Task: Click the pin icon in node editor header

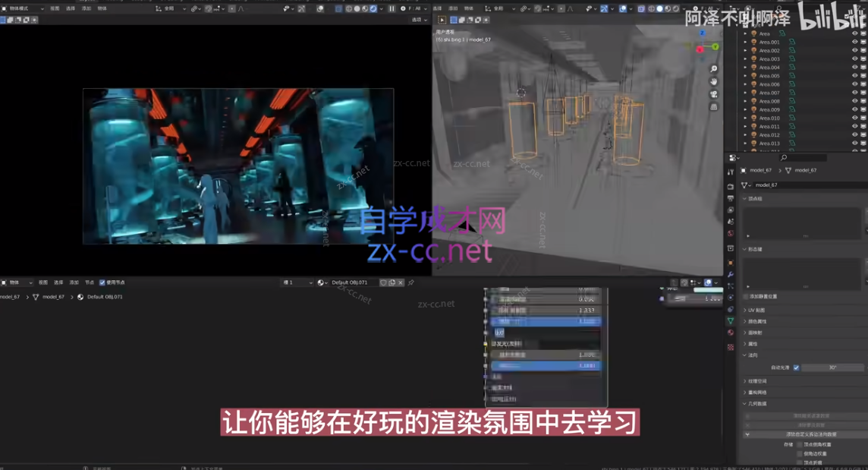Action: click(x=410, y=282)
